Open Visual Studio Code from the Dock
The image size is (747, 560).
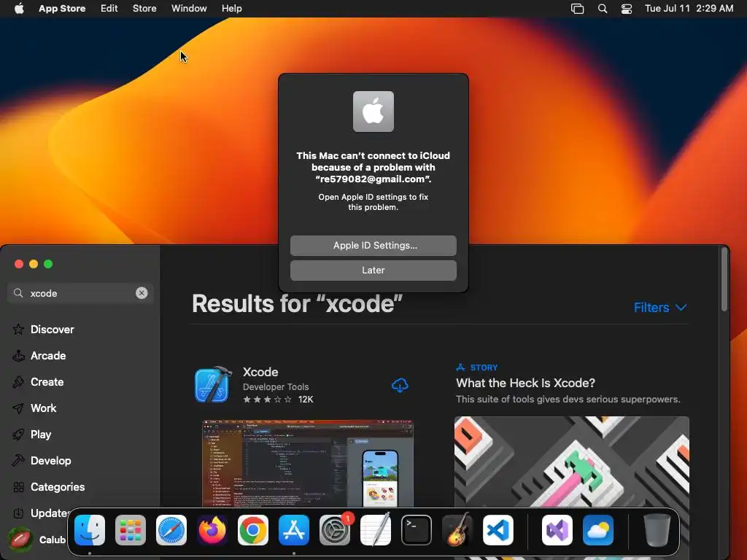coord(498,530)
